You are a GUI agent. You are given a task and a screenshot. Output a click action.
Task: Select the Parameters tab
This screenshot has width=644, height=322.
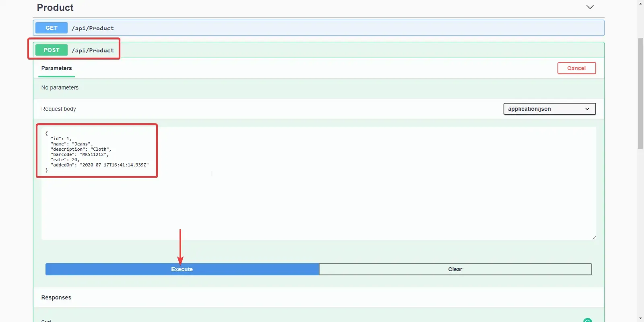pyautogui.click(x=56, y=68)
